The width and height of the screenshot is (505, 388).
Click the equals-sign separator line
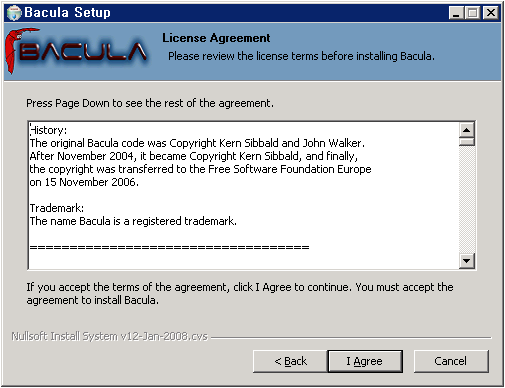[x=169, y=247]
